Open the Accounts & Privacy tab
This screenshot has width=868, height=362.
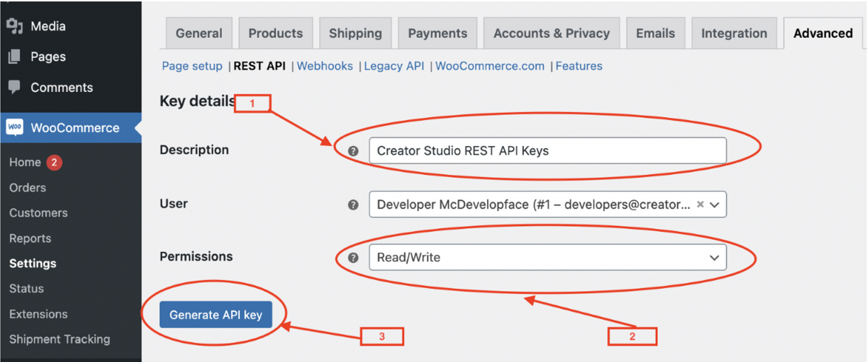pos(552,33)
